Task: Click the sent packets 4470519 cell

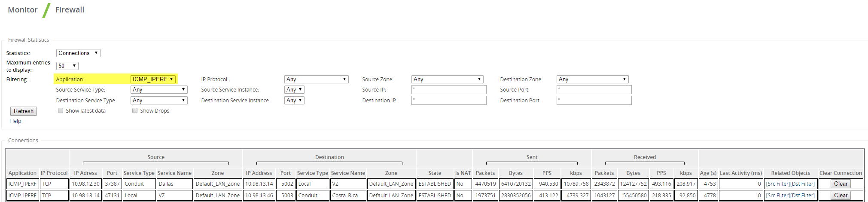Action: (x=485, y=184)
